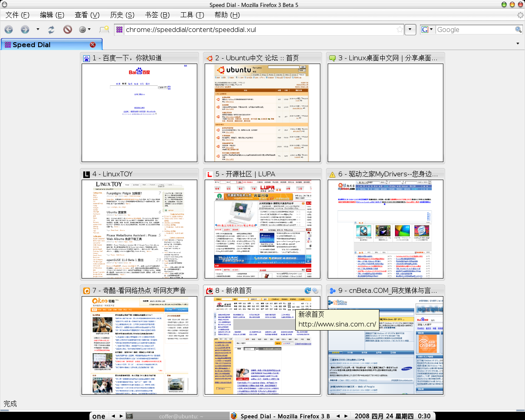Click the Speed Dial site icon in address bar
525x420 pixels.
click(119, 30)
